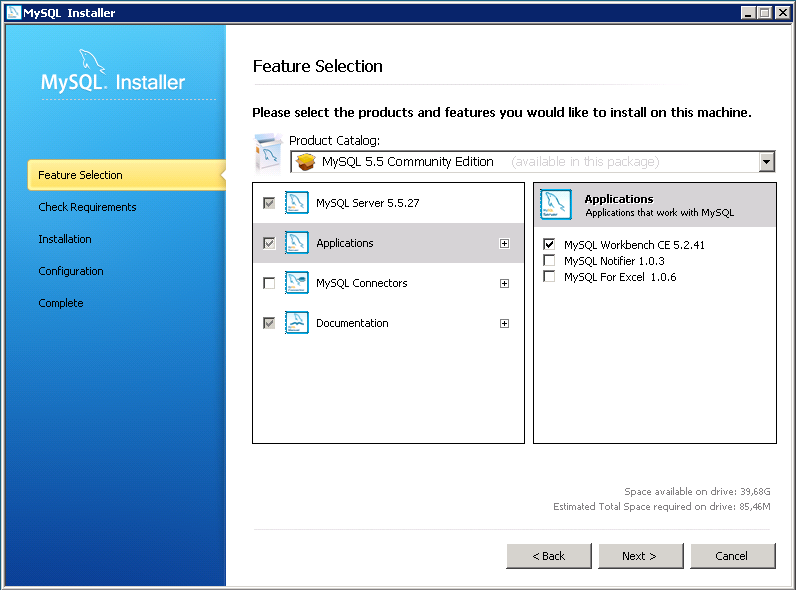The width and height of the screenshot is (796, 590).
Task: Expand the Documentation node
Action: (504, 323)
